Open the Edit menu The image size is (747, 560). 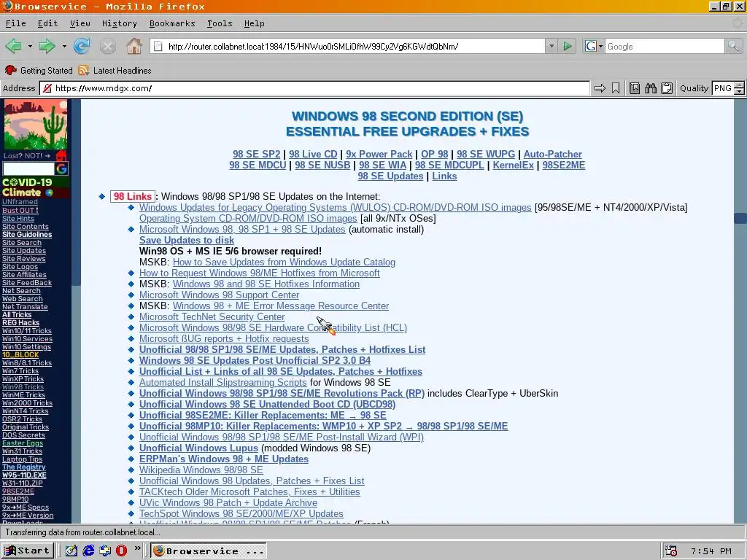[47, 23]
